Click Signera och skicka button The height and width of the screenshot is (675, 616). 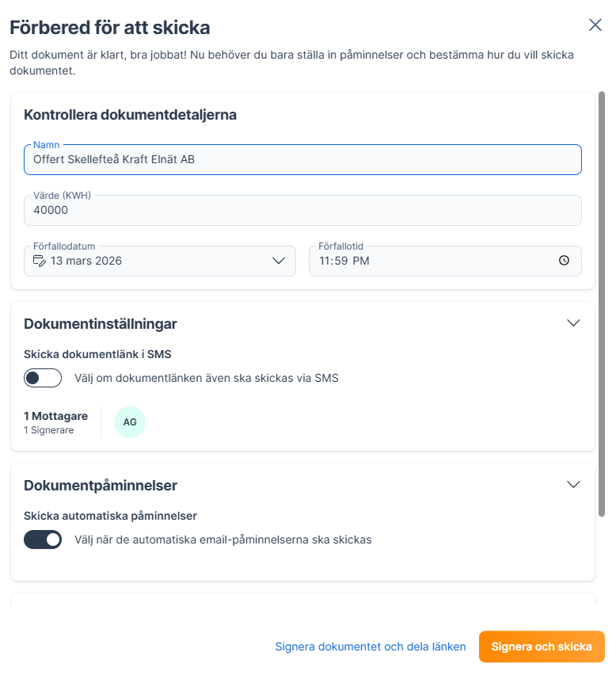click(542, 646)
